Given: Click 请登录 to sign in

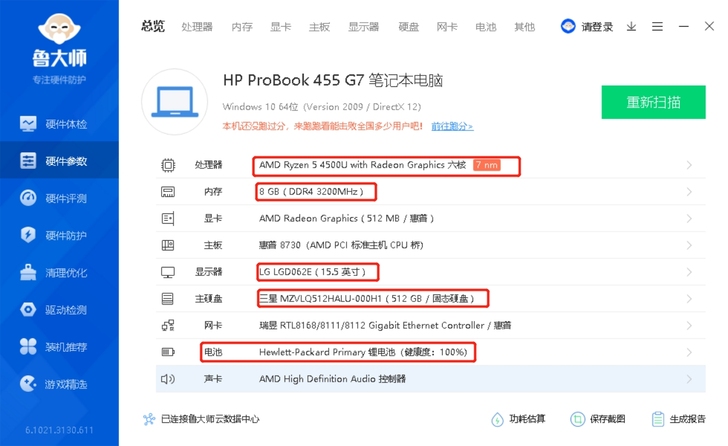Looking at the screenshot, I should [x=597, y=27].
